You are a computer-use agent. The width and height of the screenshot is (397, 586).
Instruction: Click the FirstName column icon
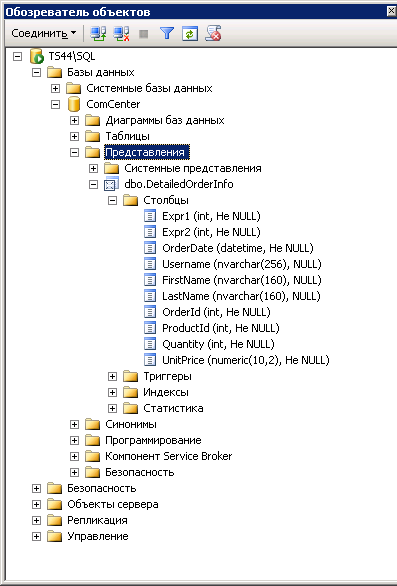point(150,280)
